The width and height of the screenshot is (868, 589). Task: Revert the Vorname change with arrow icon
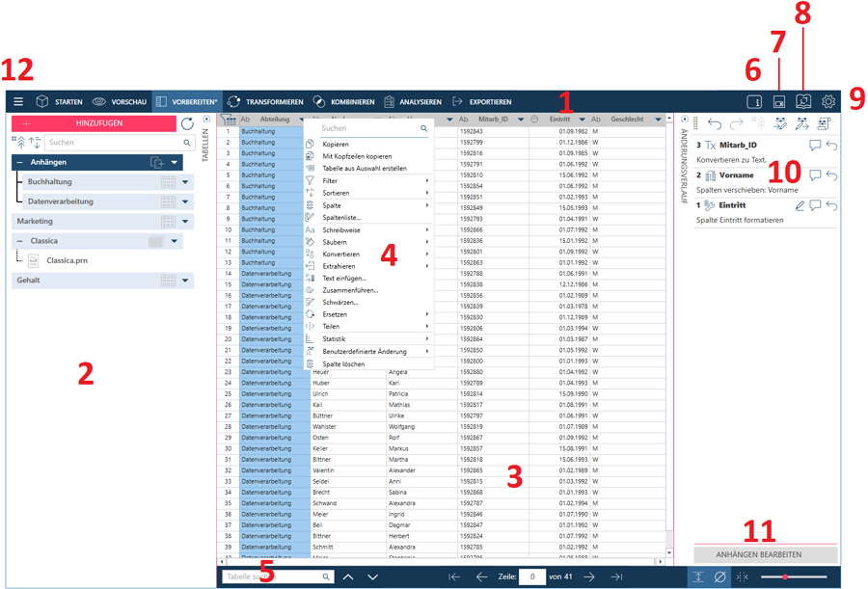pos(831,175)
